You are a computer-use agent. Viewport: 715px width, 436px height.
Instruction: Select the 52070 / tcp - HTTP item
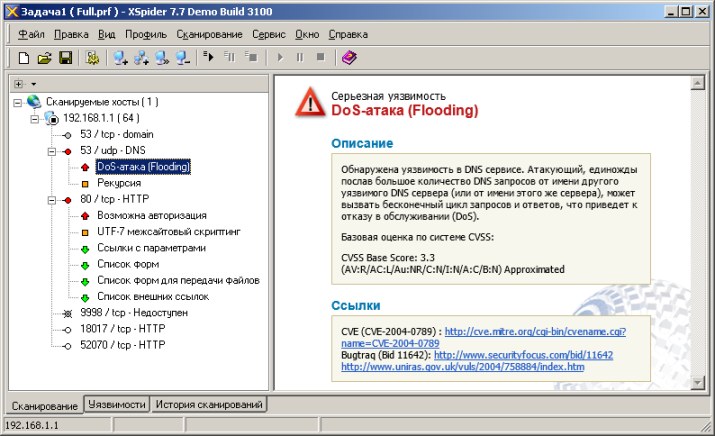(x=123, y=345)
